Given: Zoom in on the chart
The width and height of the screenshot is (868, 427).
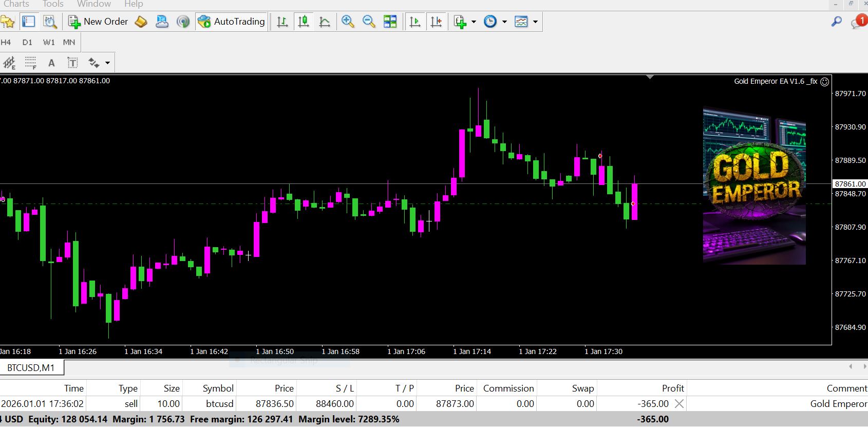Looking at the screenshot, I should pos(348,22).
